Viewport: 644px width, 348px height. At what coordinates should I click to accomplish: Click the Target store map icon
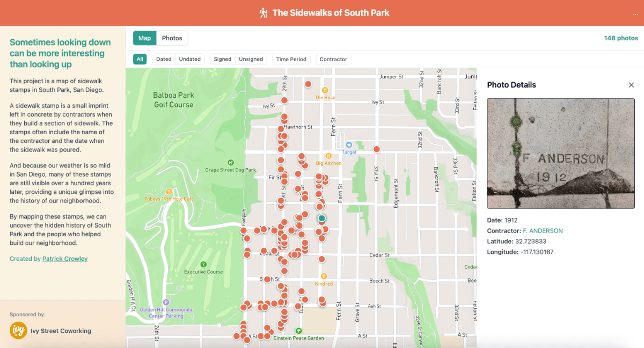coord(348,145)
